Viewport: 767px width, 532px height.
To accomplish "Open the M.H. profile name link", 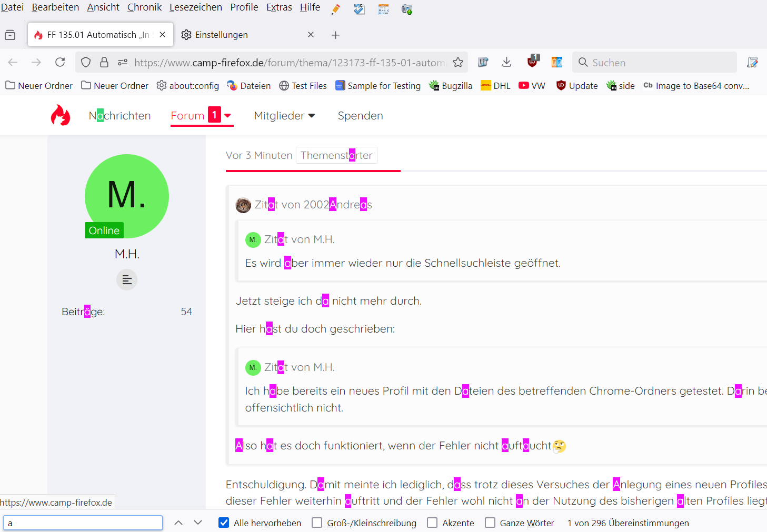I will coord(127,254).
